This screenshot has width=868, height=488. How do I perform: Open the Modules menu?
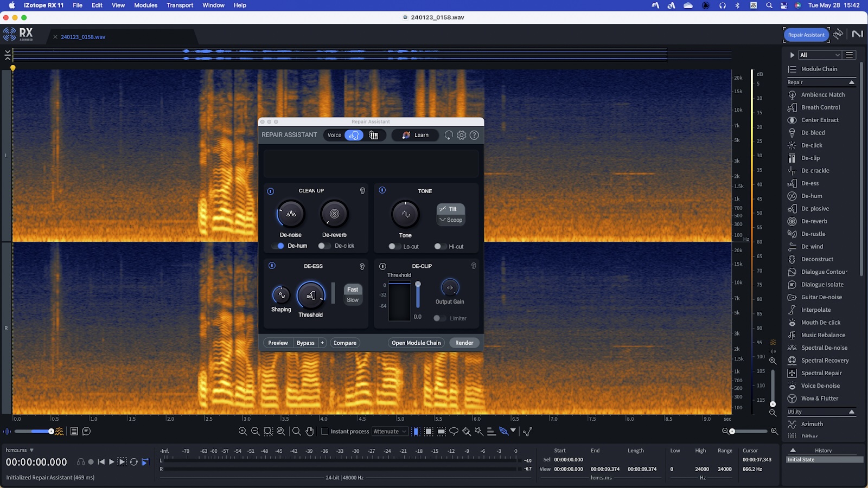(x=146, y=5)
